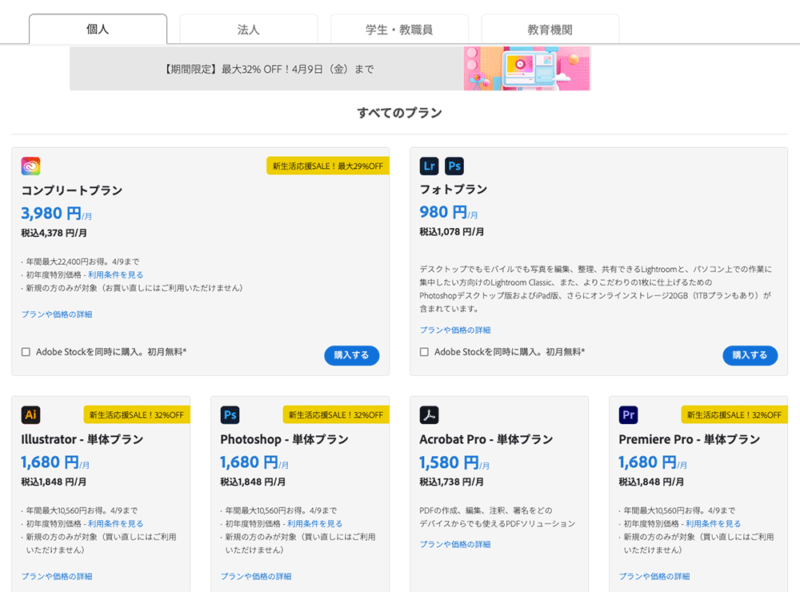Click the Creative Cloud icon on コンプリートプラン
Viewport: 800px width, 592px height.
(x=31, y=166)
